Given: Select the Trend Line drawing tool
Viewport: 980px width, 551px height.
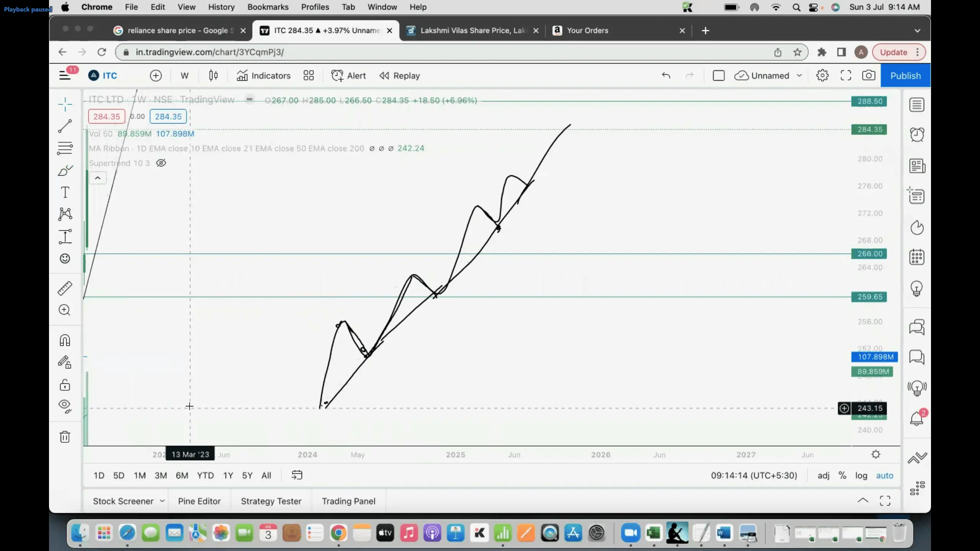Looking at the screenshot, I should [x=65, y=126].
